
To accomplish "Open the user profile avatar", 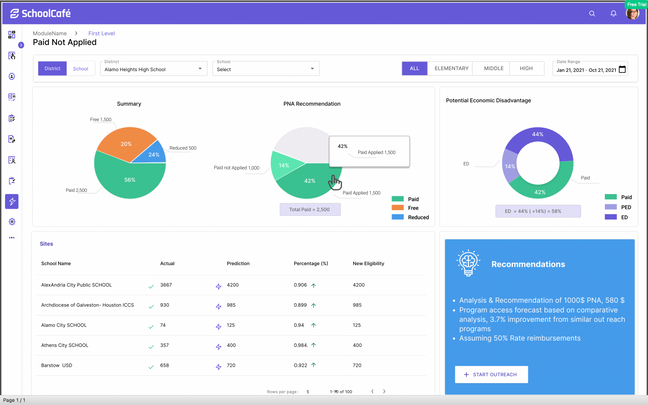I will [632, 14].
